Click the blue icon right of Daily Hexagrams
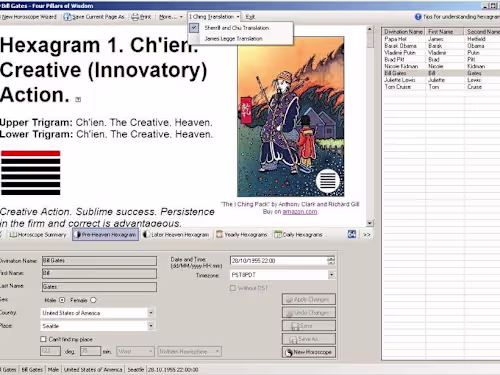The image size is (500, 375). pos(352,234)
